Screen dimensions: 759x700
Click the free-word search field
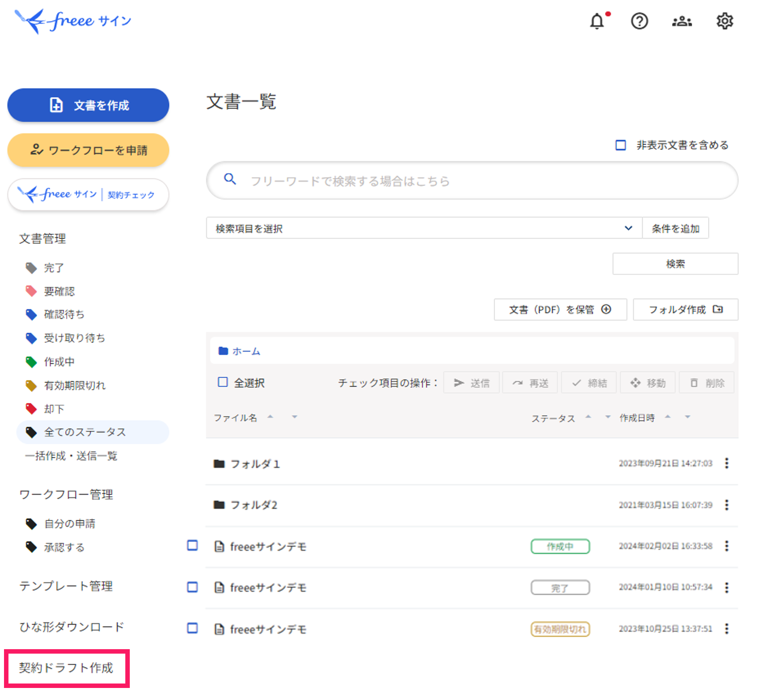472,180
